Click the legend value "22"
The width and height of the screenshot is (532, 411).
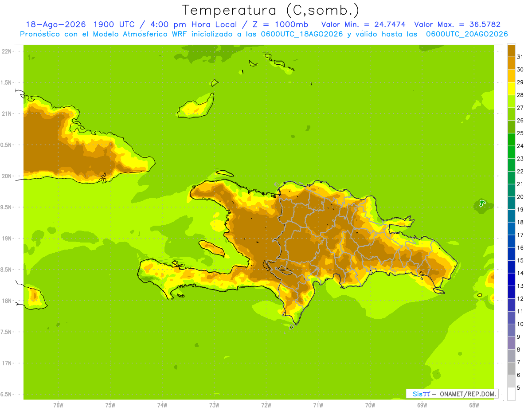[520, 171]
